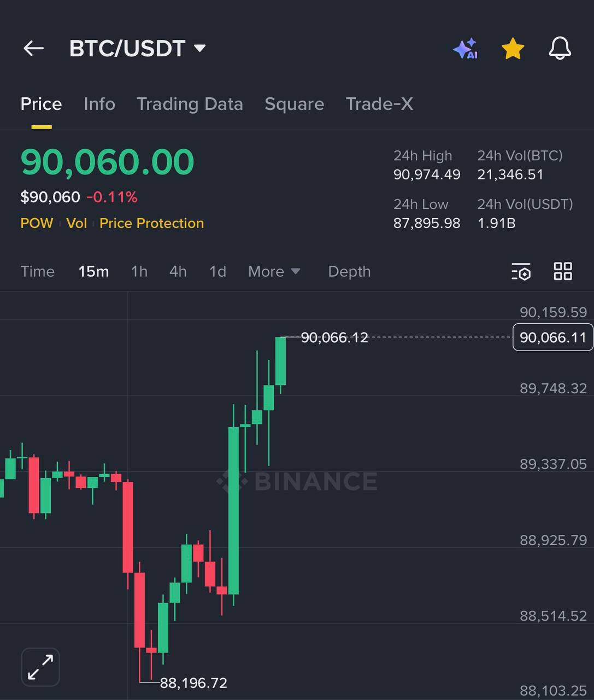Select the 1h chart interval
The width and height of the screenshot is (594, 700).
pos(139,271)
